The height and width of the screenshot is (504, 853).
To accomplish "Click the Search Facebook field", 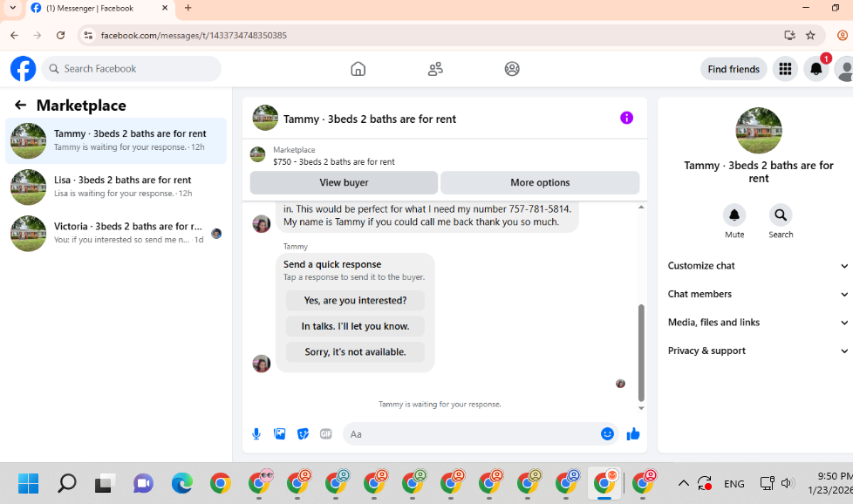I will (132, 69).
